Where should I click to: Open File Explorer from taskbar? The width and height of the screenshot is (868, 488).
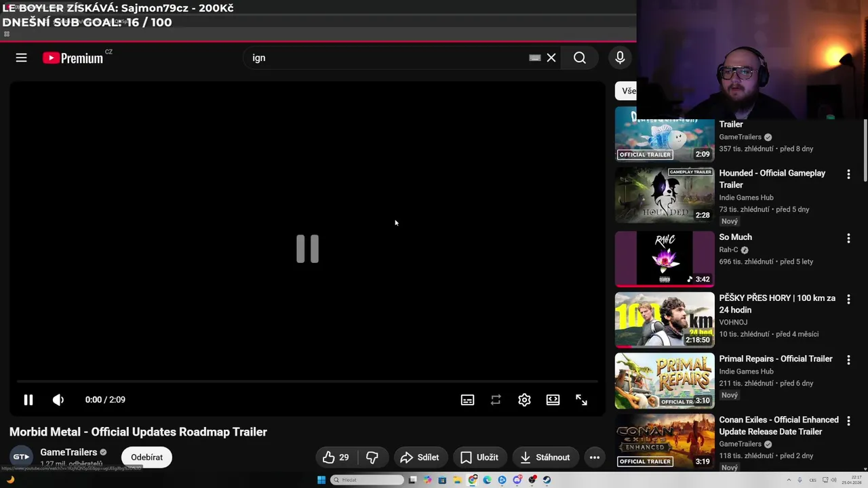click(458, 480)
